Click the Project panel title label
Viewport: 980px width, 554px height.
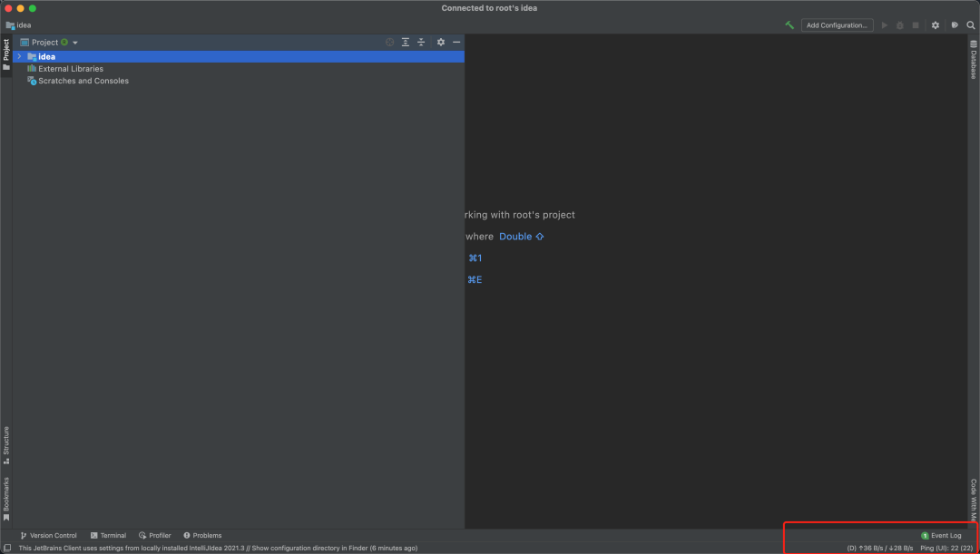[x=45, y=43]
